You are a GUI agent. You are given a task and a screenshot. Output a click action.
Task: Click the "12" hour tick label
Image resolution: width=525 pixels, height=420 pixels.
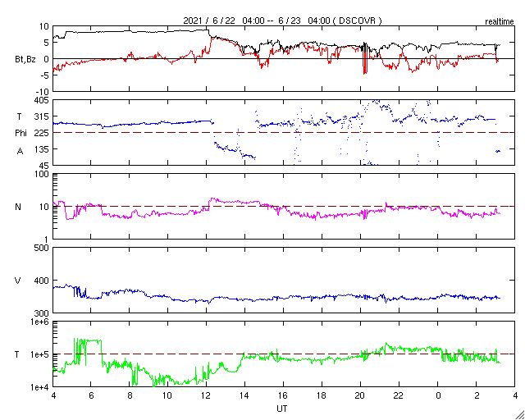pos(206,395)
